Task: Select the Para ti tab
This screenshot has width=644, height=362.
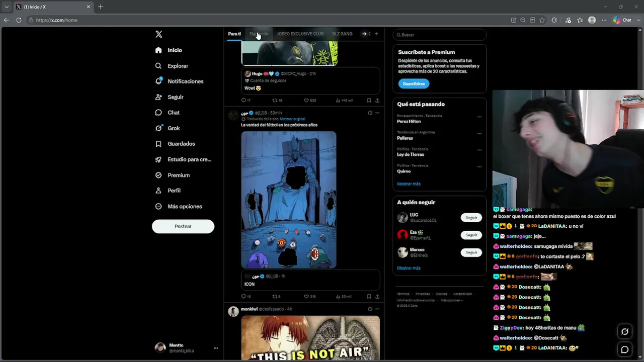Action: click(234, 34)
